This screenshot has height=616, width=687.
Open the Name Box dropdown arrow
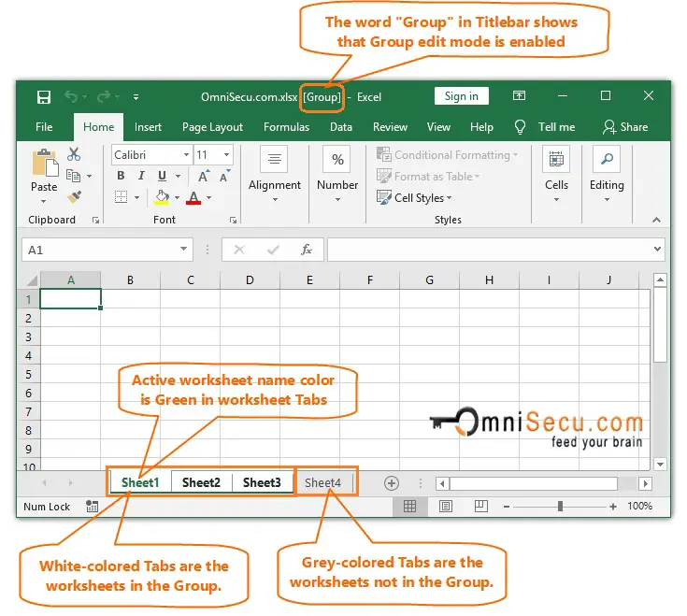(183, 250)
